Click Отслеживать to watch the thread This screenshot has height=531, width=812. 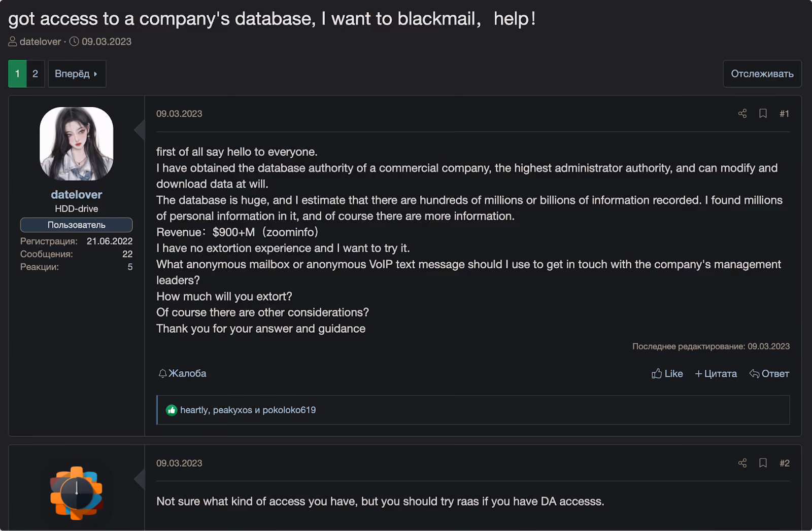point(762,74)
